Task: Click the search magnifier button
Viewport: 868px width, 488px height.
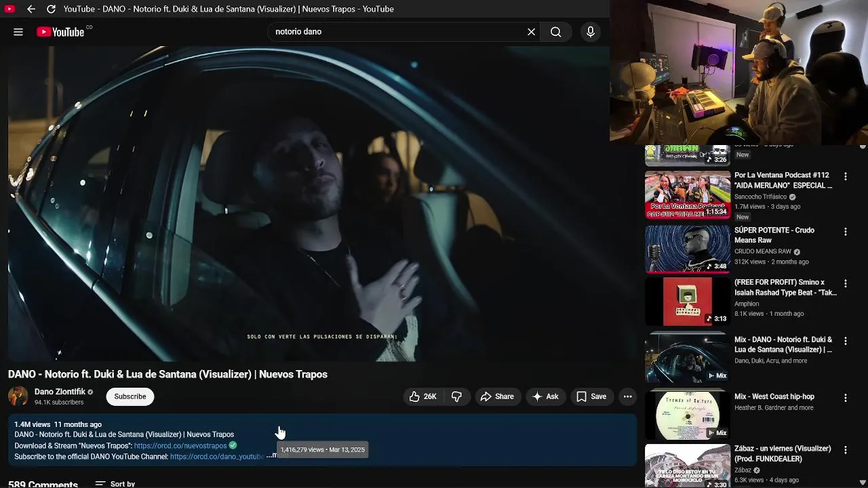Action: tap(556, 32)
